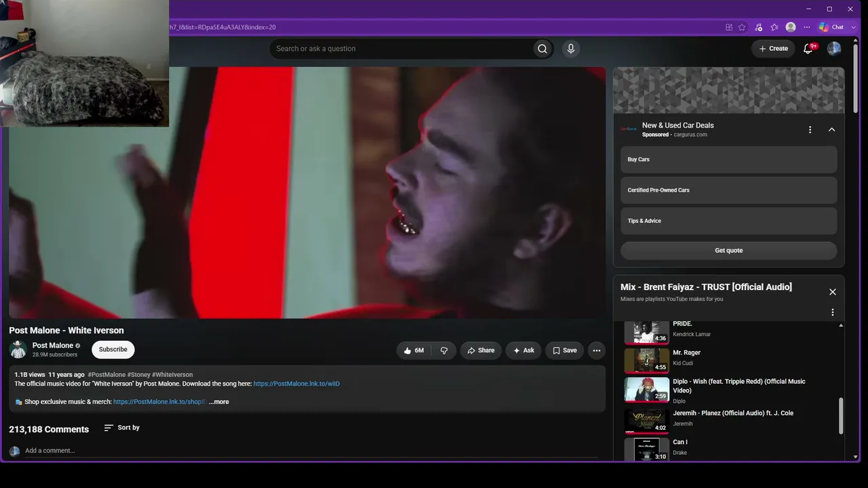Open YouTube notifications bell
The width and height of the screenshot is (868, 488).
(x=808, y=49)
